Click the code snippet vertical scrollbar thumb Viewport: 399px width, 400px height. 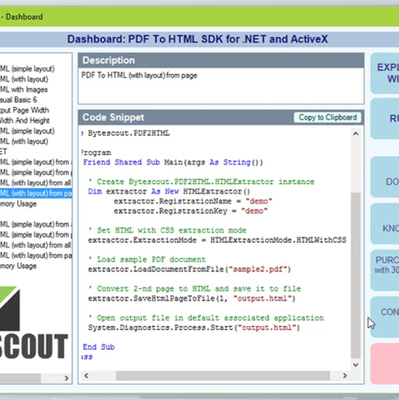click(356, 275)
